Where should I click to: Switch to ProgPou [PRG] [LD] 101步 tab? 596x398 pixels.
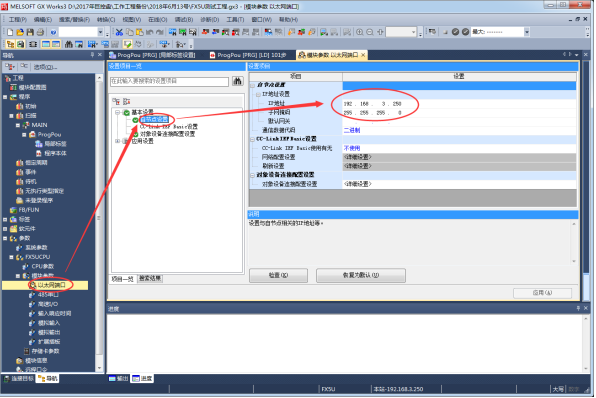coord(248,55)
